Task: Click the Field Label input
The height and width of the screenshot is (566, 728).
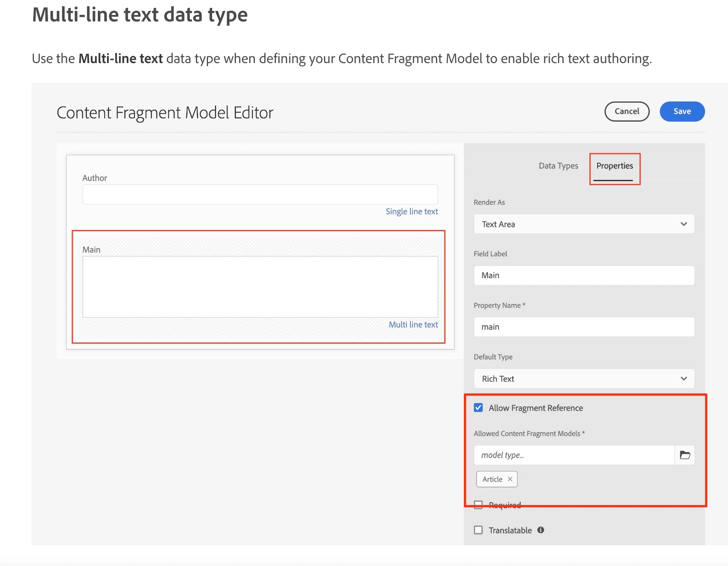Action: click(584, 275)
